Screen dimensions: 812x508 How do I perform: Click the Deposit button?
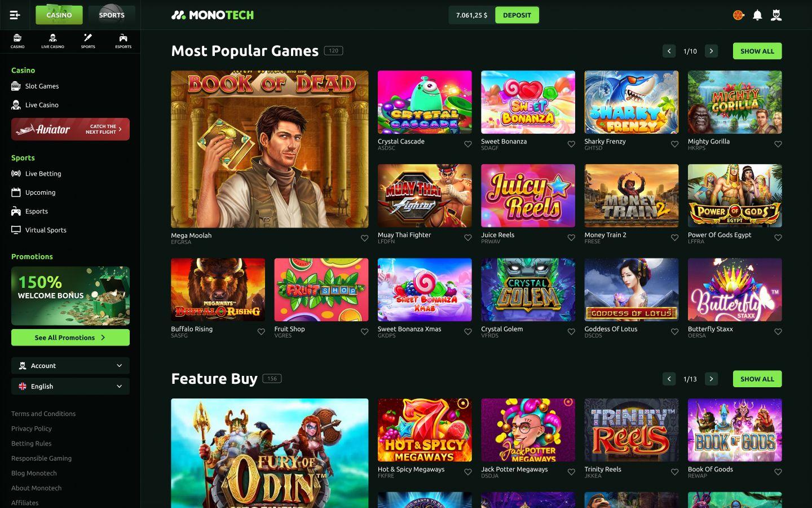[x=517, y=15]
